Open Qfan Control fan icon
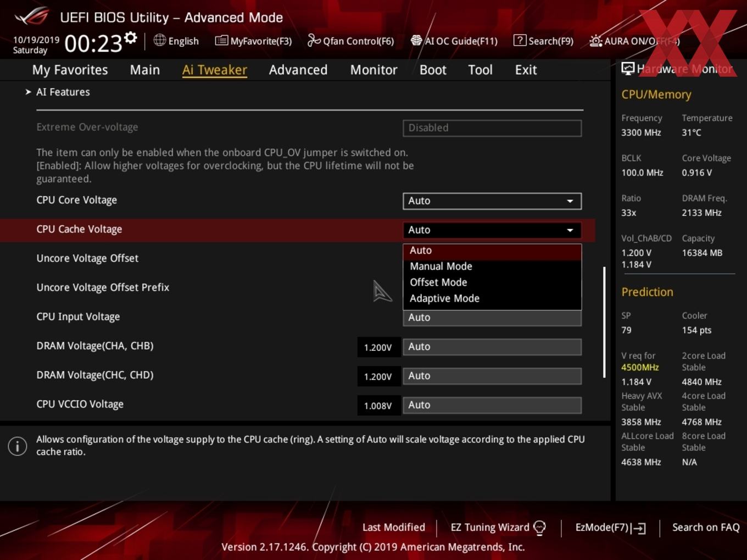747x560 pixels. (x=314, y=40)
